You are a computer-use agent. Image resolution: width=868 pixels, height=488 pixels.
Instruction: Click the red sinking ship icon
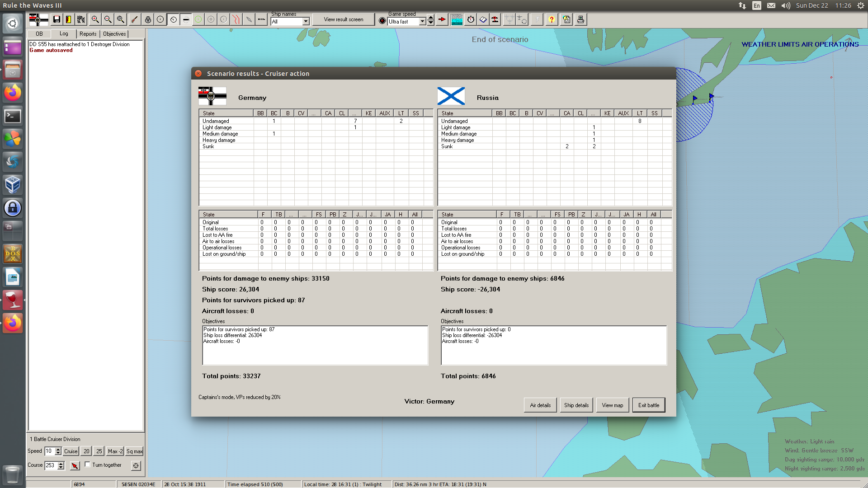tap(495, 19)
